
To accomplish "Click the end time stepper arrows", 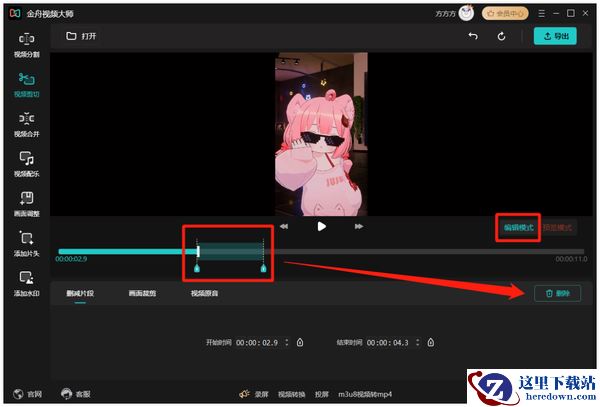I will (x=417, y=342).
